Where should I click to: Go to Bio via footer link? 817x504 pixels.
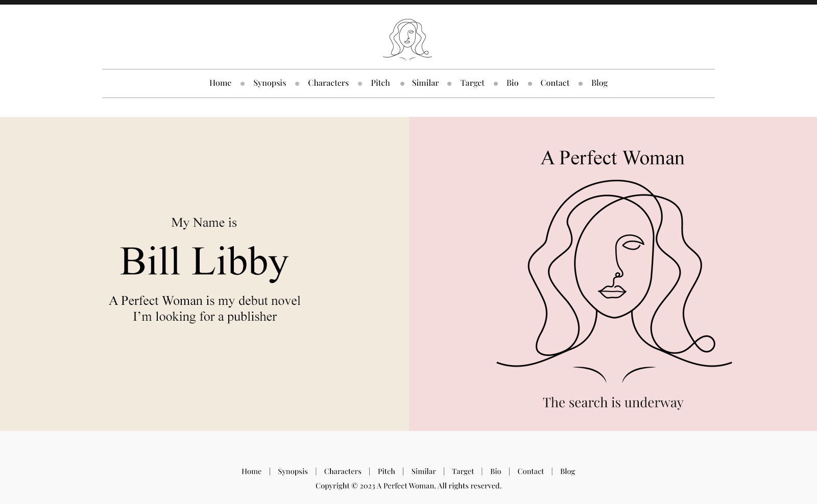point(495,471)
